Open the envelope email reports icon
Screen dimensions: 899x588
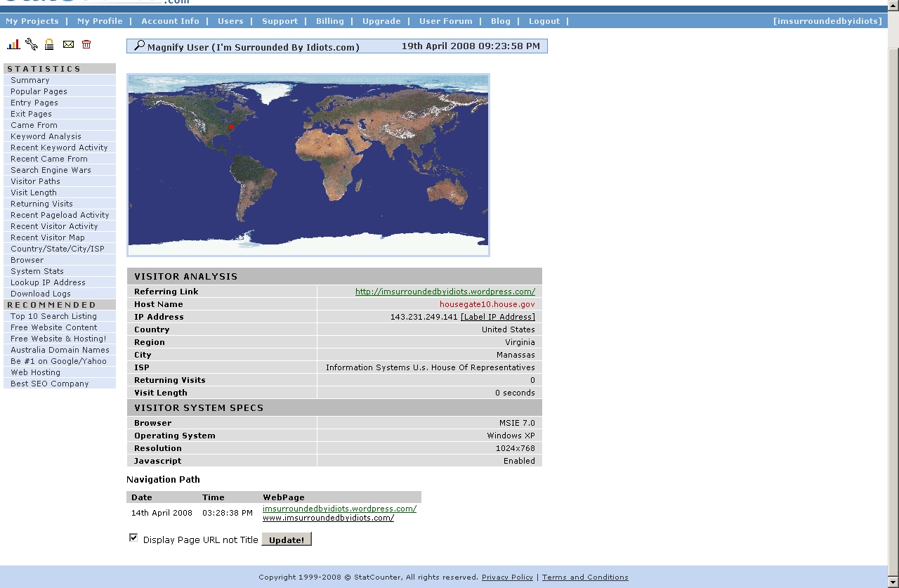[x=68, y=44]
